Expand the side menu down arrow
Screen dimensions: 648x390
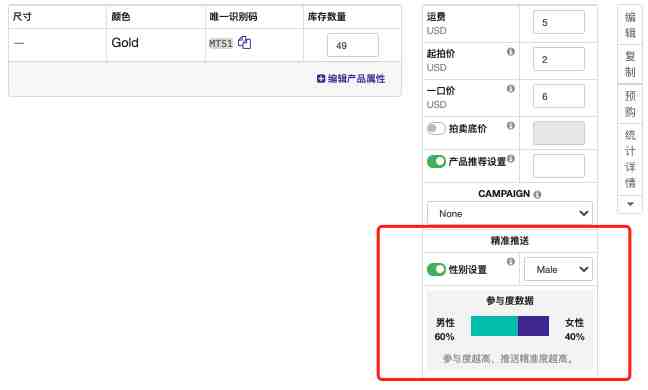tap(630, 204)
